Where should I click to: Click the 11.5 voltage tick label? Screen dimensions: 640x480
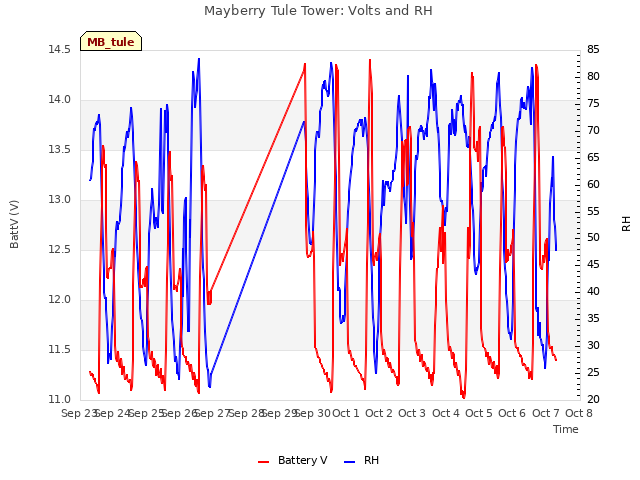coord(60,350)
